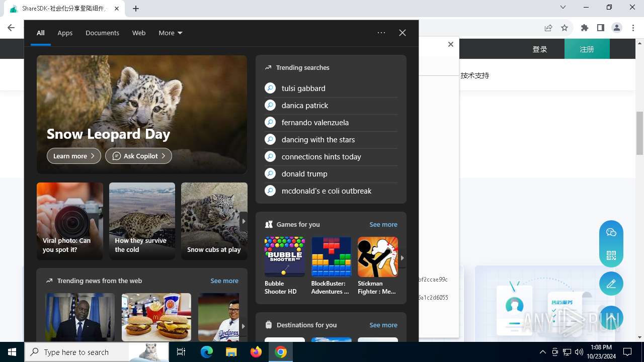Image resolution: width=644 pixels, height=362 pixels.
Task: Click 技术支持 on the webpage
Action: click(475, 75)
